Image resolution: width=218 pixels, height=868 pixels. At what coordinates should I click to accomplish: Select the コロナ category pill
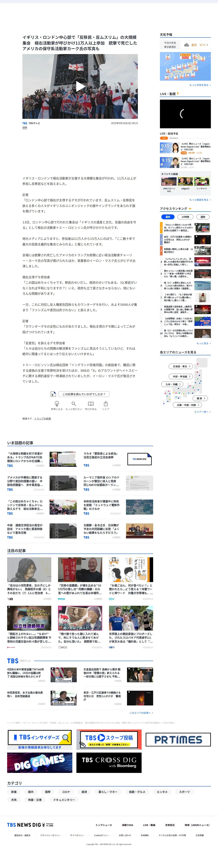pyautogui.click(x=66, y=792)
